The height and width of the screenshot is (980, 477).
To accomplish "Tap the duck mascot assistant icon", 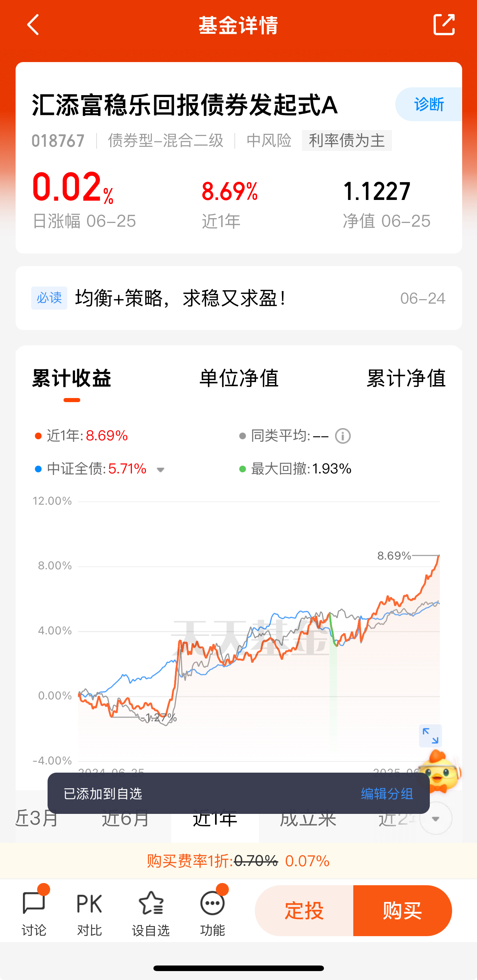I will (441, 771).
